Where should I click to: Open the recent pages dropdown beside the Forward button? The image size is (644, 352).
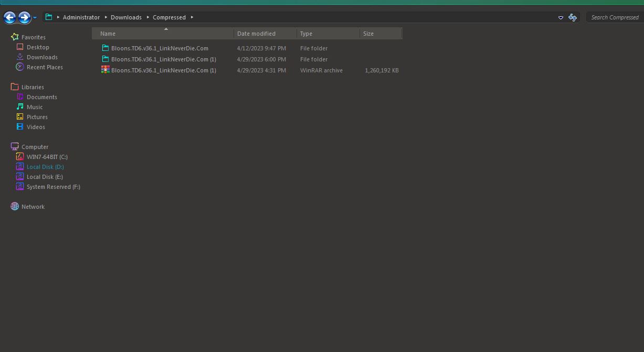35,18
